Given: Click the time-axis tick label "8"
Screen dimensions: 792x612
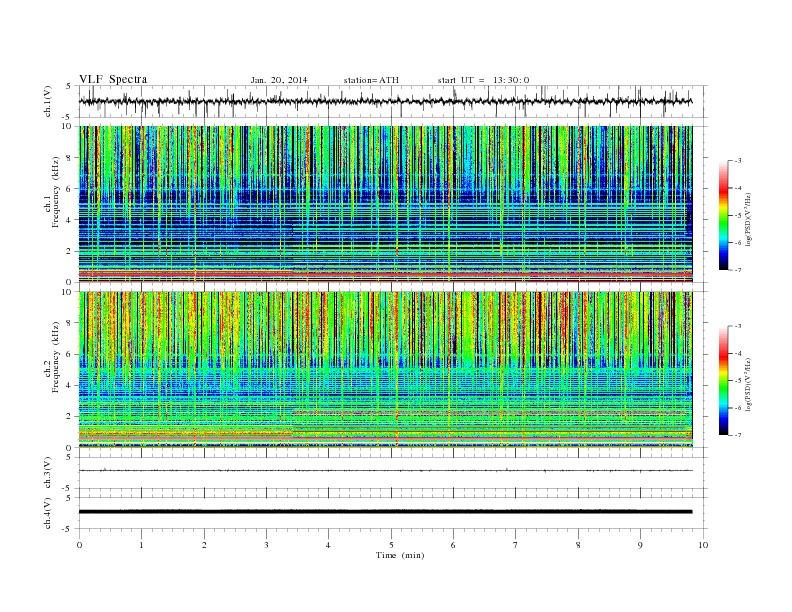Looking at the screenshot, I should [578, 545].
